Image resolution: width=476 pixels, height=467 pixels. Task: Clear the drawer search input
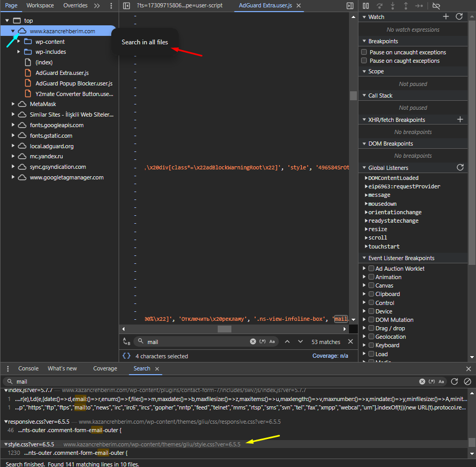coord(422,382)
